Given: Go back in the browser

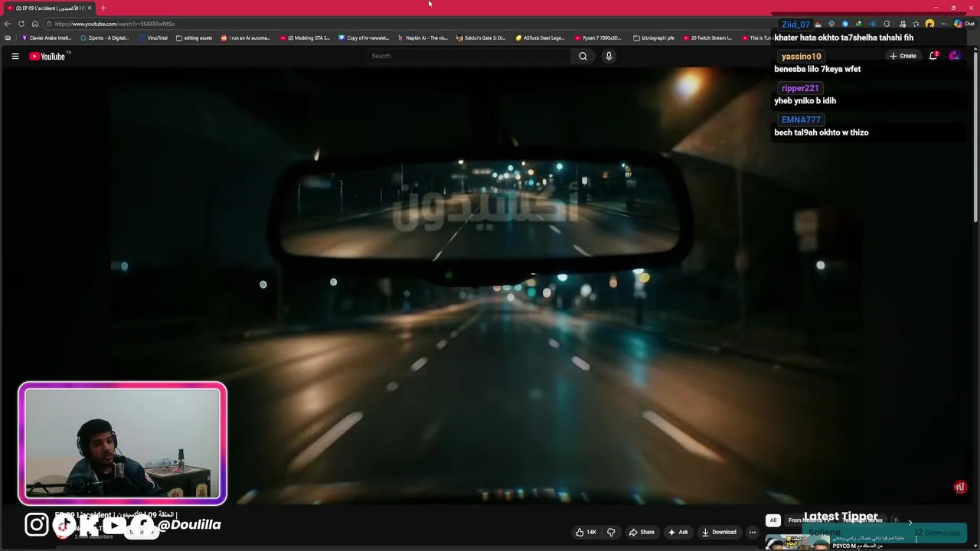Looking at the screenshot, I should (x=8, y=24).
